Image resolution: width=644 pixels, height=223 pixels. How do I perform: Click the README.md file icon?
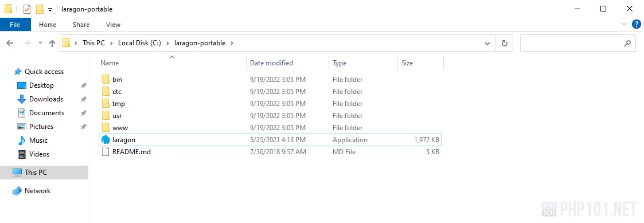pos(106,151)
